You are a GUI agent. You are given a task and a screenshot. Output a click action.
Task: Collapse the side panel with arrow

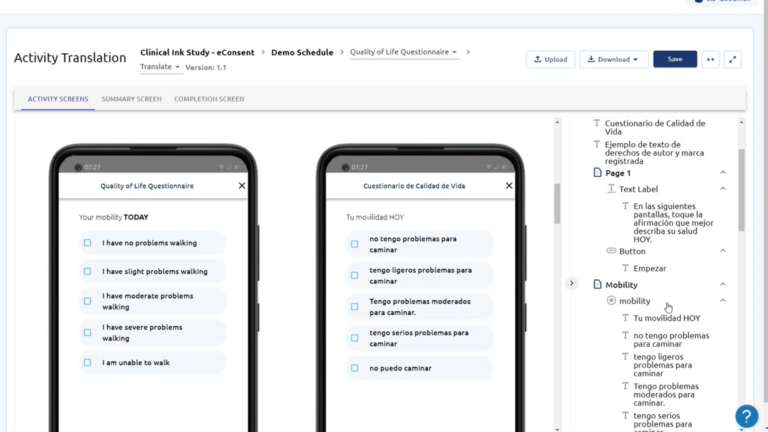(572, 283)
